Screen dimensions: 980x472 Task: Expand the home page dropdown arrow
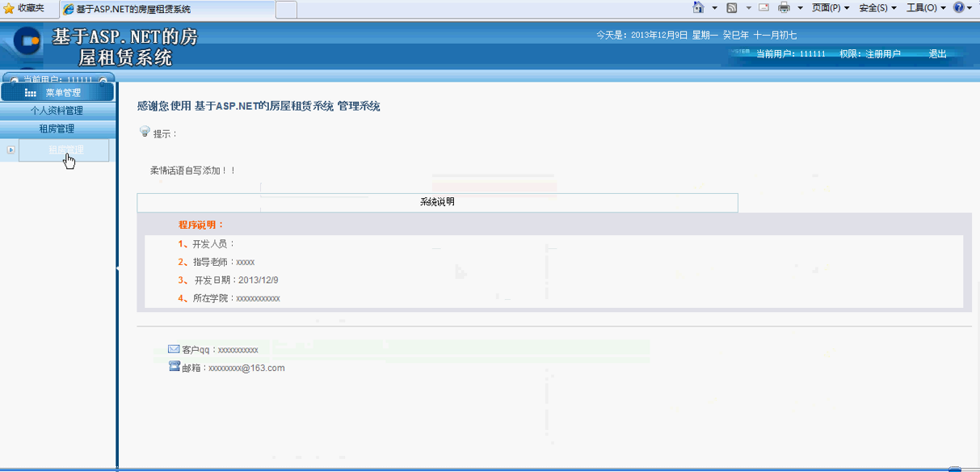point(715,8)
